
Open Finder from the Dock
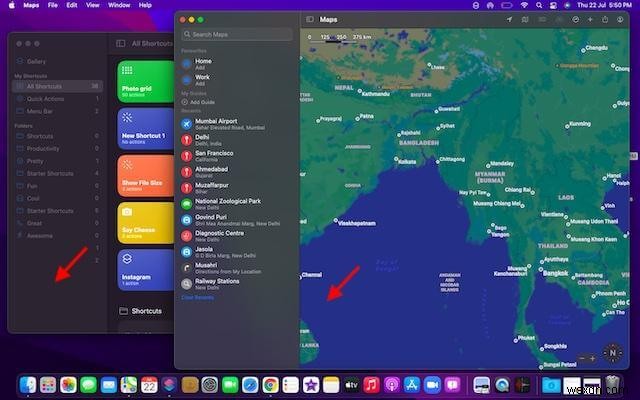[x=28, y=385]
